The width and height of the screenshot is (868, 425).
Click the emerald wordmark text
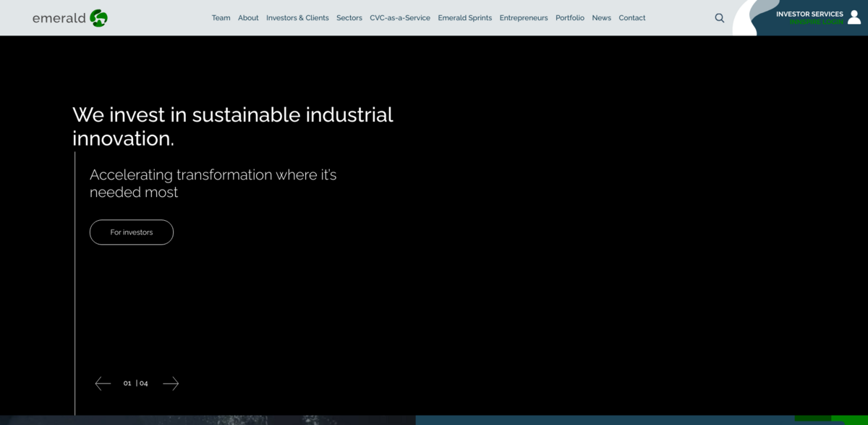(x=59, y=19)
